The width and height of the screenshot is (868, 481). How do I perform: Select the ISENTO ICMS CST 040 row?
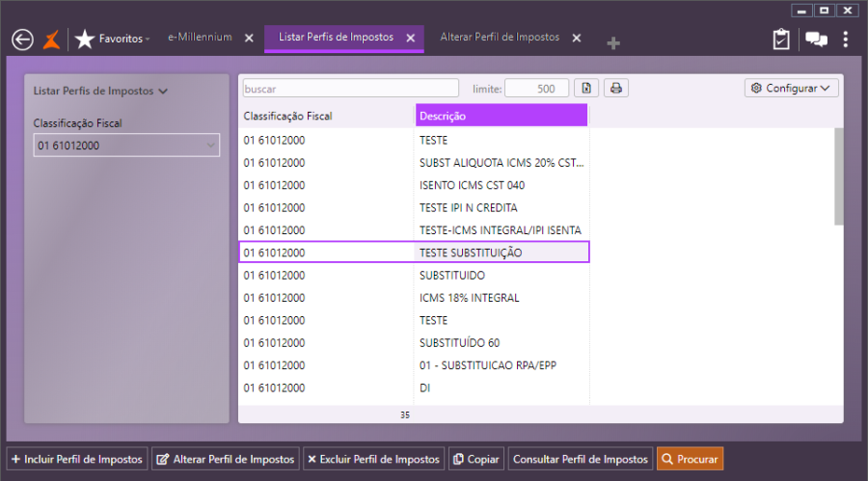point(414,185)
